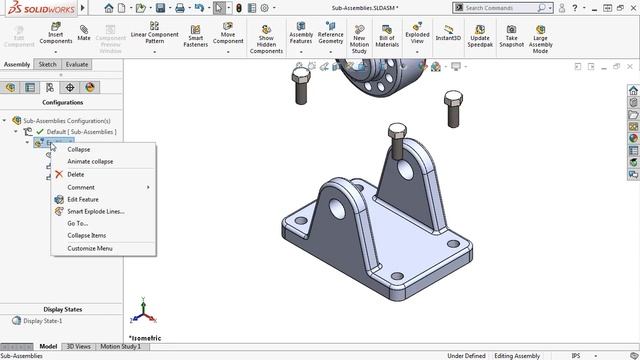Create a new document with New icon
Image resolution: width=640 pixels, height=360 pixels.
point(122,8)
